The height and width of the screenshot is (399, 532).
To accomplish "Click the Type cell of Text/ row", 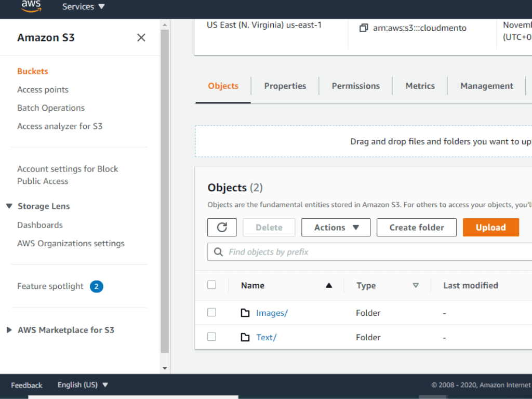I will pos(368,337).
